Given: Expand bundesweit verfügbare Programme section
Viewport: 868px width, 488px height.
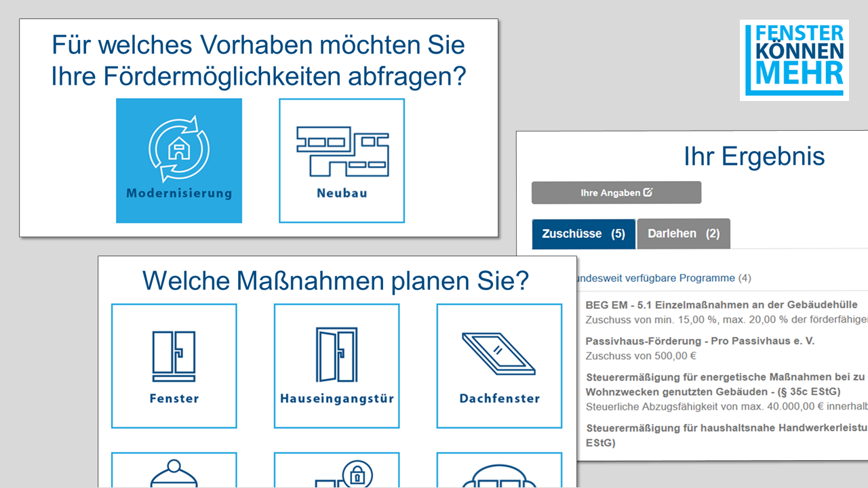Looking at the screenshot, I should click(661, 278).
